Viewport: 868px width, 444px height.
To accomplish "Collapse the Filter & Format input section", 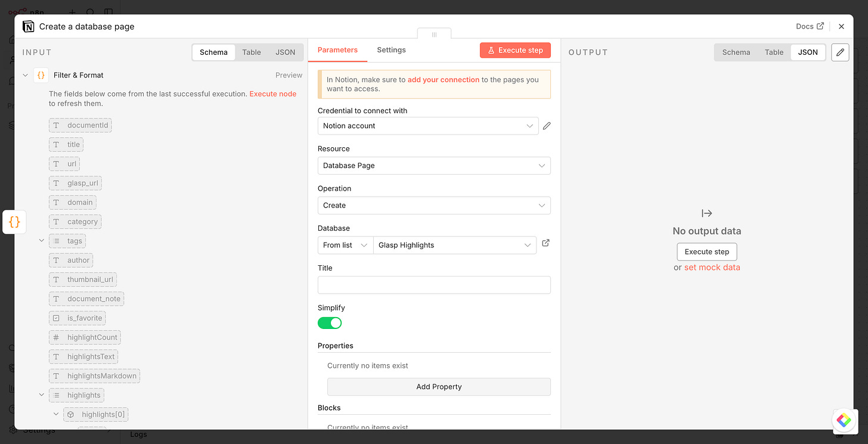I will coord(25,75).
